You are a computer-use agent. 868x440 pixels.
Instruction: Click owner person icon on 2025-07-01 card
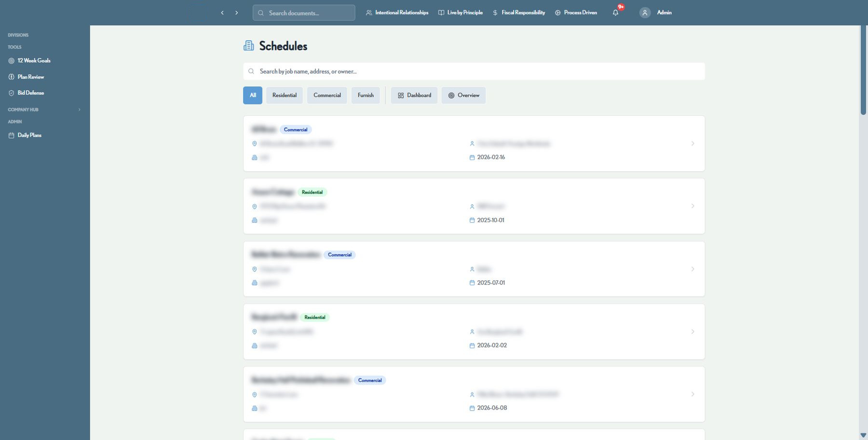[472, 269]
